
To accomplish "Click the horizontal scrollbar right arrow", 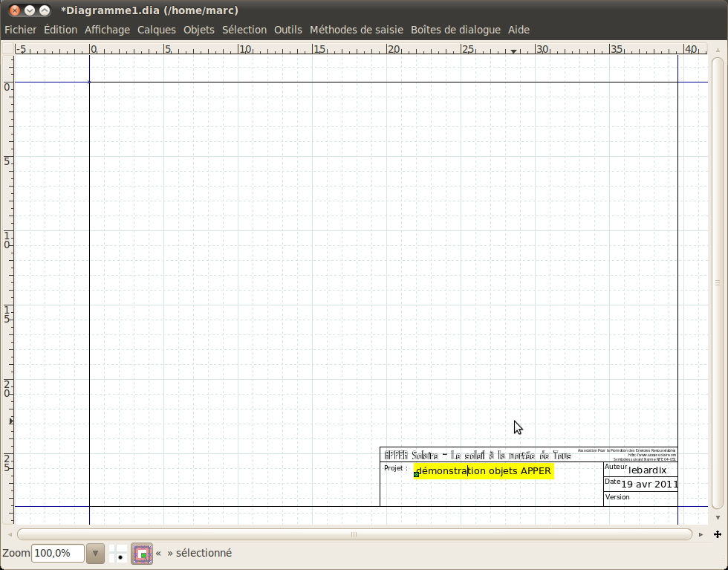I will (701, 534).
